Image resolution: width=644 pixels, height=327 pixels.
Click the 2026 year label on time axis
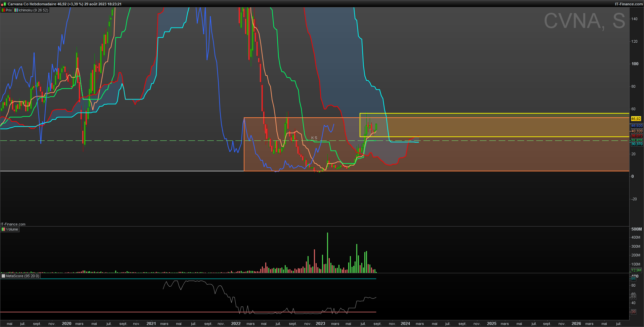[x=576, y=324]
